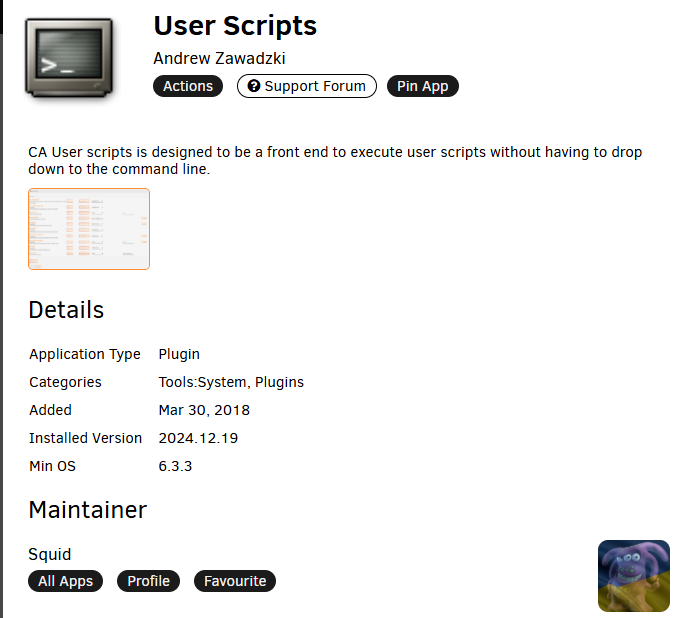Click the Categories value Tools:System, Plugins
This screenshot has height=618, width=693.
click(231, 382)
